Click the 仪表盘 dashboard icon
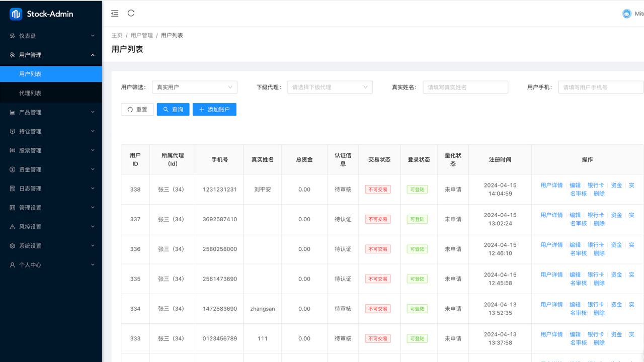This screenshot has height=362, width=644. (x=13, y=36)
